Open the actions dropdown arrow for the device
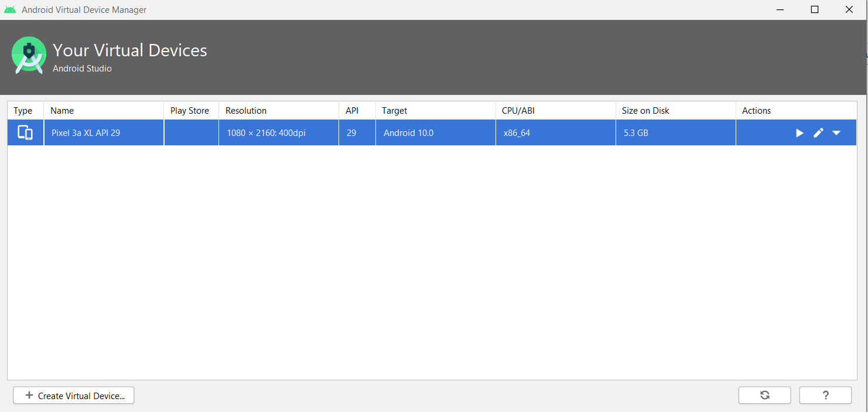The height and width of the screenshot is (412, 868). pos(836,133)
